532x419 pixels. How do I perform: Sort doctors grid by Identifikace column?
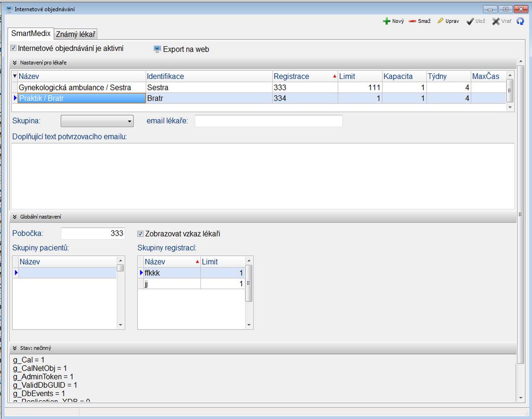209,76
